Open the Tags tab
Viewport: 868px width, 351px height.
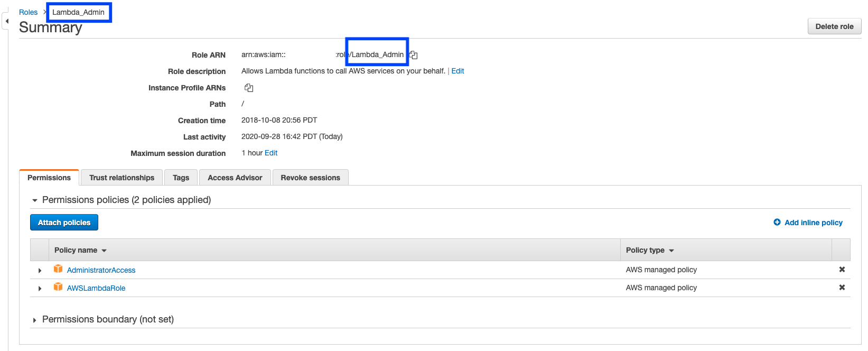click(181, 178)
